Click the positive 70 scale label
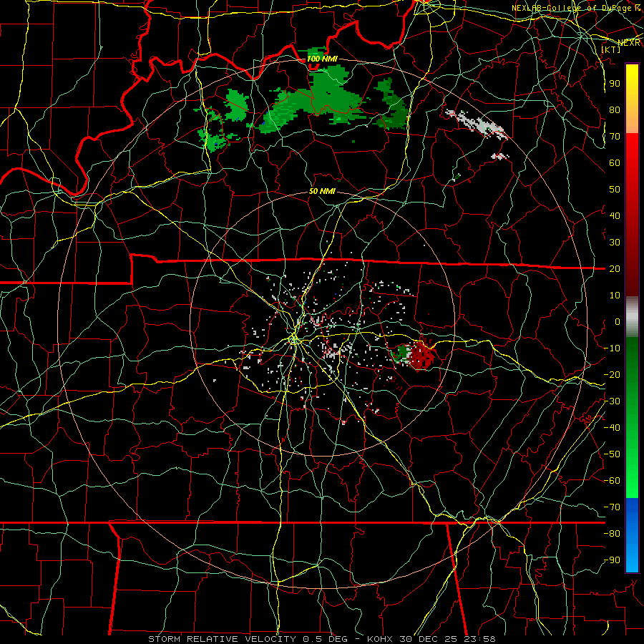Viewport: 644px width, 644px height. pos(615,137)
